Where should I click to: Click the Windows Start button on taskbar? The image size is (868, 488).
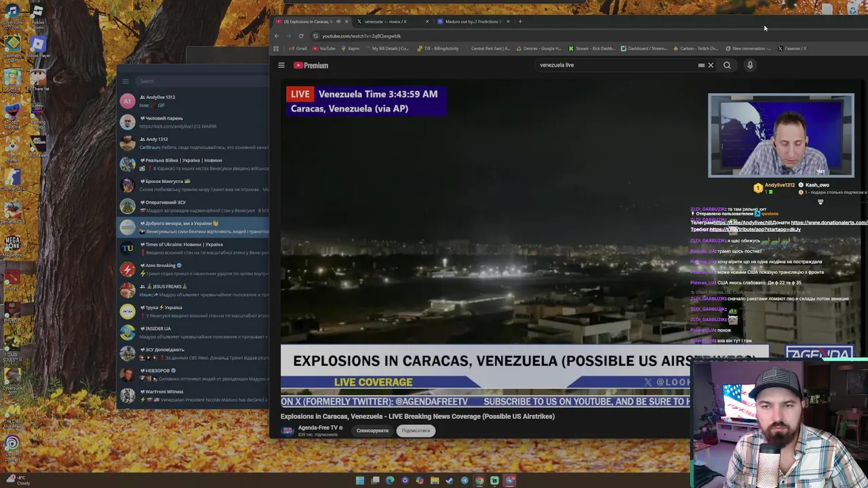click(360, 481)
